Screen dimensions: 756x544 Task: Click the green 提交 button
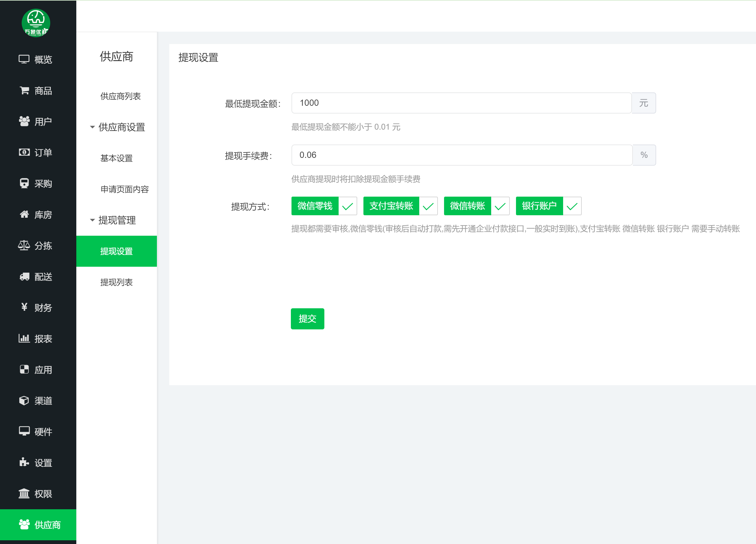point(307,319)
